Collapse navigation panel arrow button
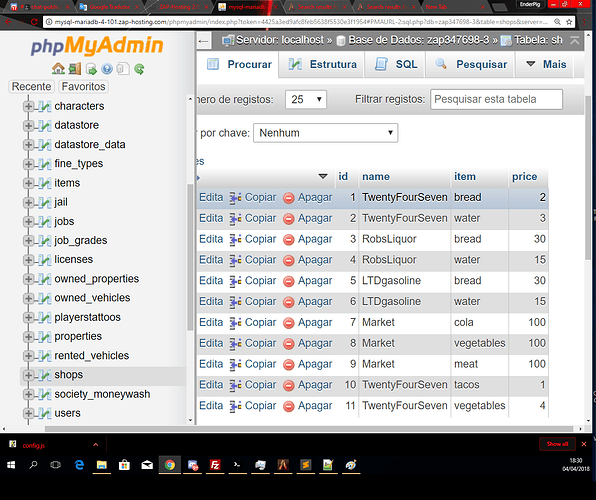Image resolution: width=596 pixels, height=500 pixels. 204,41
